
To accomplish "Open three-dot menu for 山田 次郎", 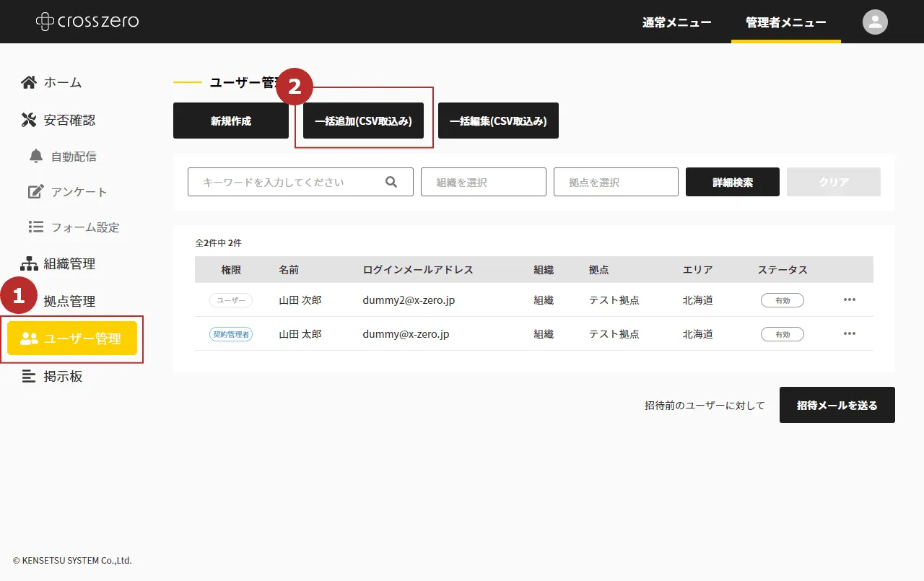I will click(850, 300).
